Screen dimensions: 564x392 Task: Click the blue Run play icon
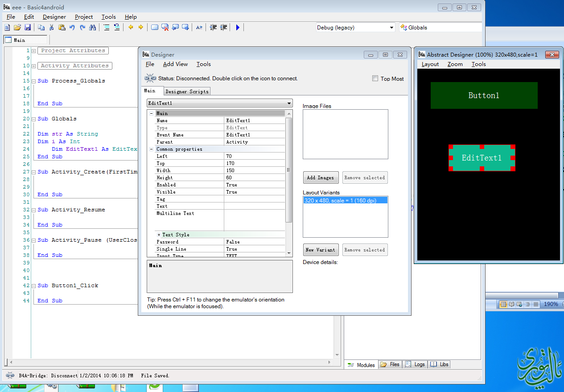[238, 28]
